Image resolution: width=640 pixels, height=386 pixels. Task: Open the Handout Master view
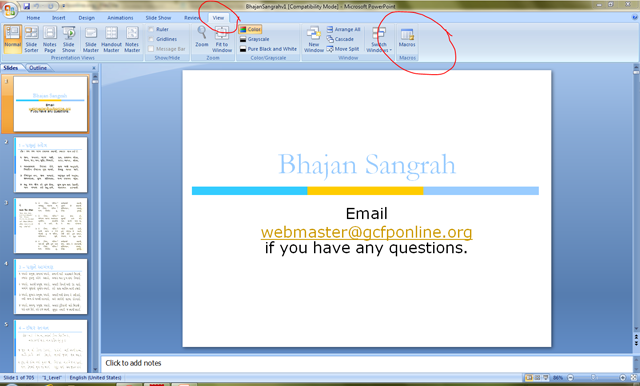pyautogui.click(x=111, y=39)
